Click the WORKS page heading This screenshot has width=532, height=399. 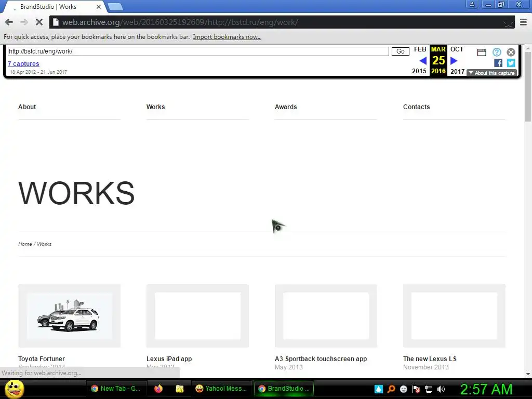coord(76,193)
